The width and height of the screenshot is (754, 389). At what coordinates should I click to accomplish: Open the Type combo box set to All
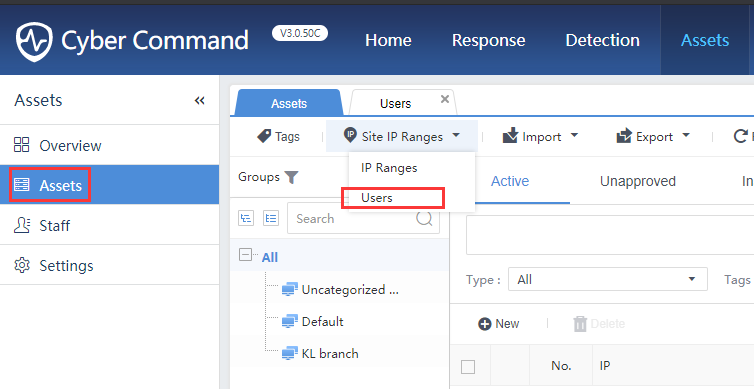pos(608,279)
